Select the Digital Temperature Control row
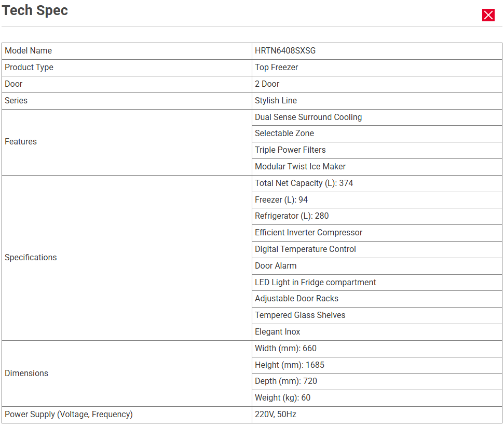504x426 pixels. click(305, 249)
